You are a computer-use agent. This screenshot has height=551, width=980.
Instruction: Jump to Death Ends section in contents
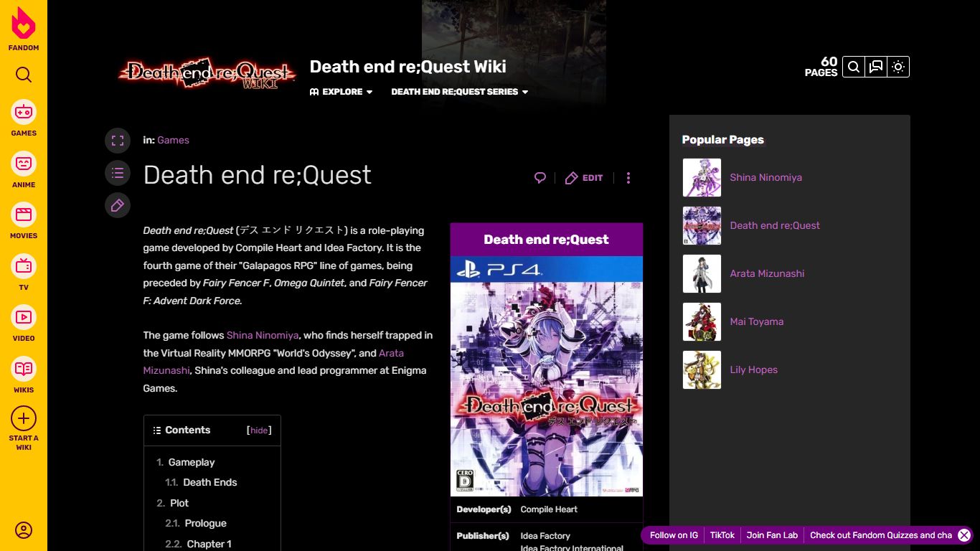click(210, 482)
